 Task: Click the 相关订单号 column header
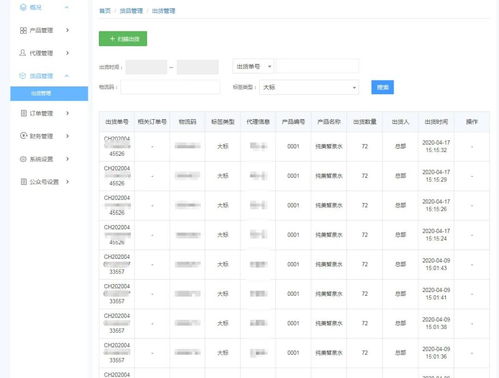(x=152, y=122)
